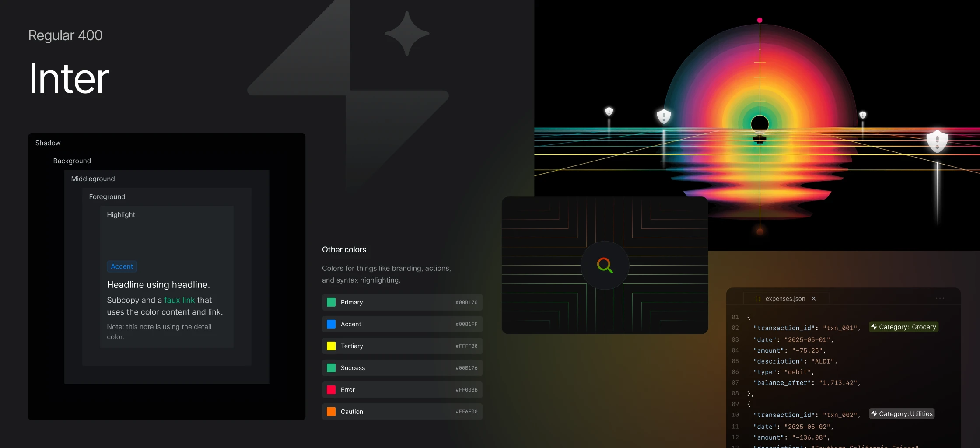Click the largest shield icon on the right
980x448 pixels.
point(937,140)
